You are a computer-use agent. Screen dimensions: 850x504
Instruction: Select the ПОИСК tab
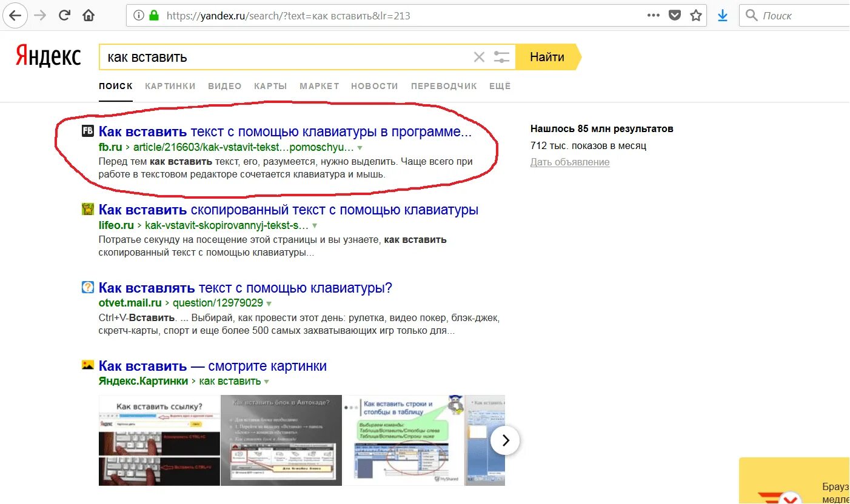[116, 86]
